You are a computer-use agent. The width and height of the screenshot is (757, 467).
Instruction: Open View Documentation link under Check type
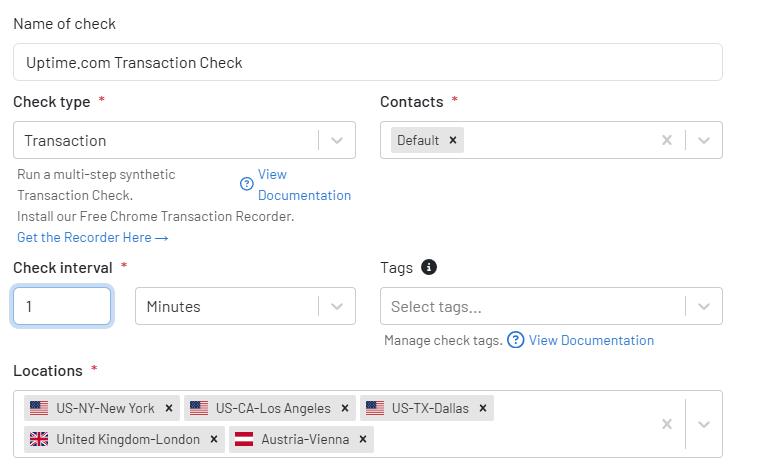tap(304, 184)
